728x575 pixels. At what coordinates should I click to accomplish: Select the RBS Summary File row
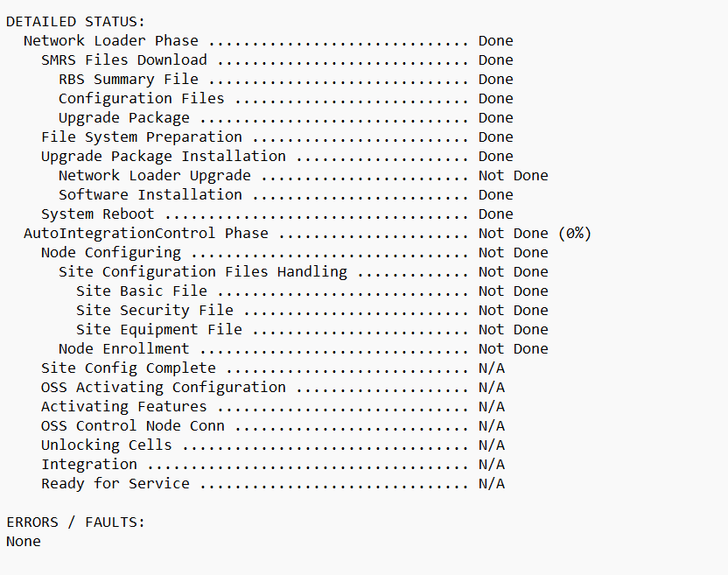tap(286, 80)
